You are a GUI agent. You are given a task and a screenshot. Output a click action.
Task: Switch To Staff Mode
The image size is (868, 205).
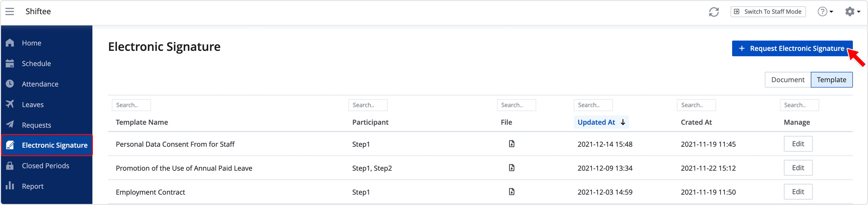click(x=768, y=12)
